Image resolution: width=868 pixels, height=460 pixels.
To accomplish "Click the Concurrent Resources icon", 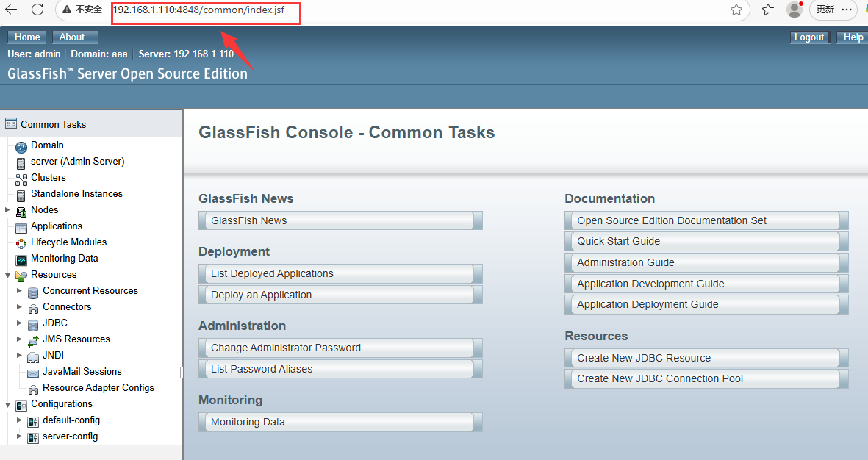I will coord(33,292).
